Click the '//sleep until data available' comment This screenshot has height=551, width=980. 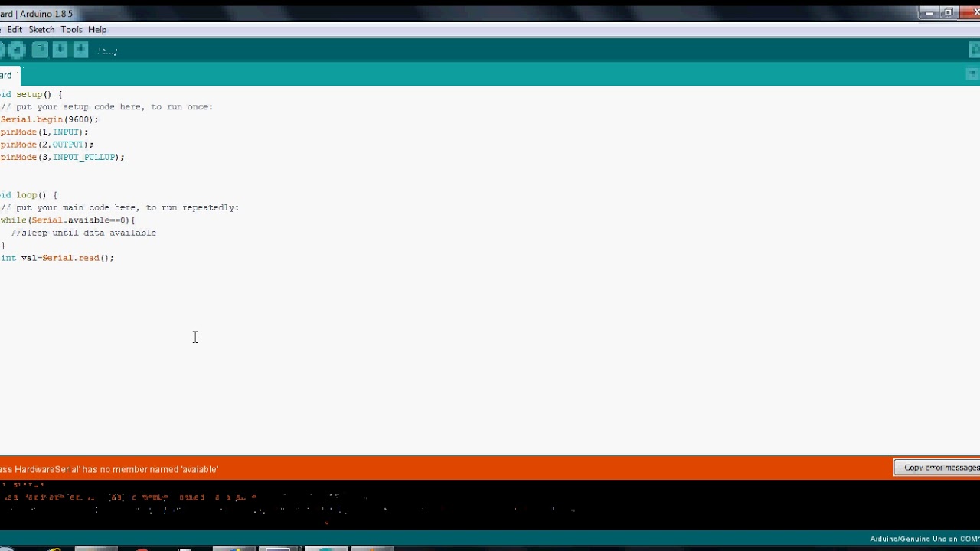tap(83, 233)
